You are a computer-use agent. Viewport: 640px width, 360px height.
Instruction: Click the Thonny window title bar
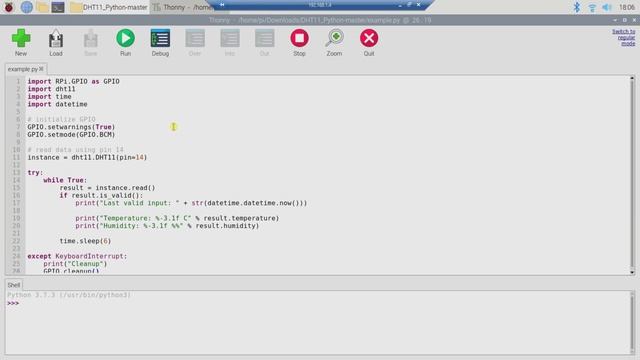(x=320, y=20)
